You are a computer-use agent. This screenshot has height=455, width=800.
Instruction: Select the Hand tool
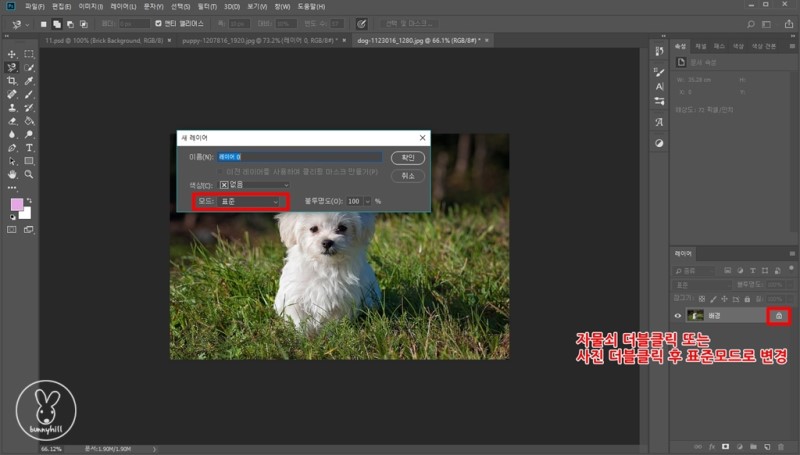[12, 174]
